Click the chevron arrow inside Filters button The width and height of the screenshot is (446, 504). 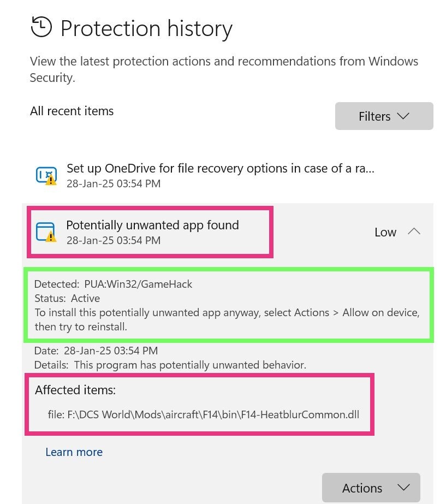(x=403, y=116)
